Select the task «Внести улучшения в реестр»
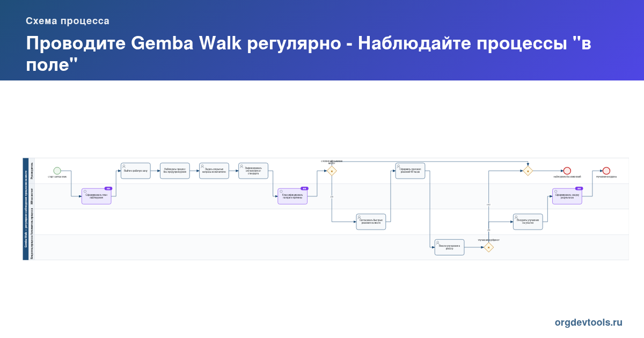The height and width of the screenshot is (338, 644). pos(449,247)
